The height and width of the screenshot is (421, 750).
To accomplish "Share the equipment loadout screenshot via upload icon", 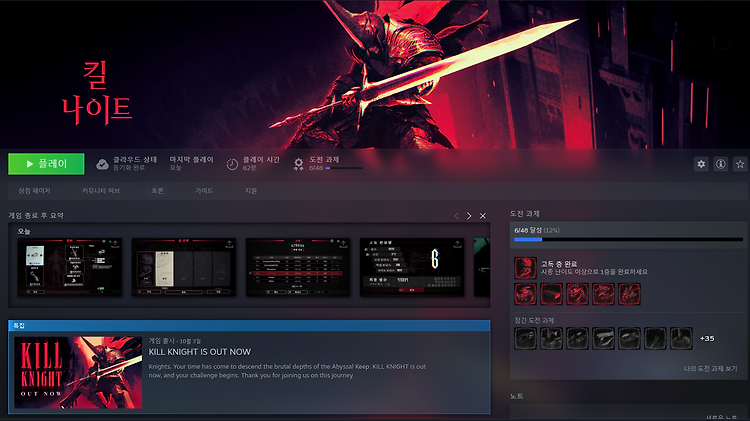I will click(x=115, y=244).
